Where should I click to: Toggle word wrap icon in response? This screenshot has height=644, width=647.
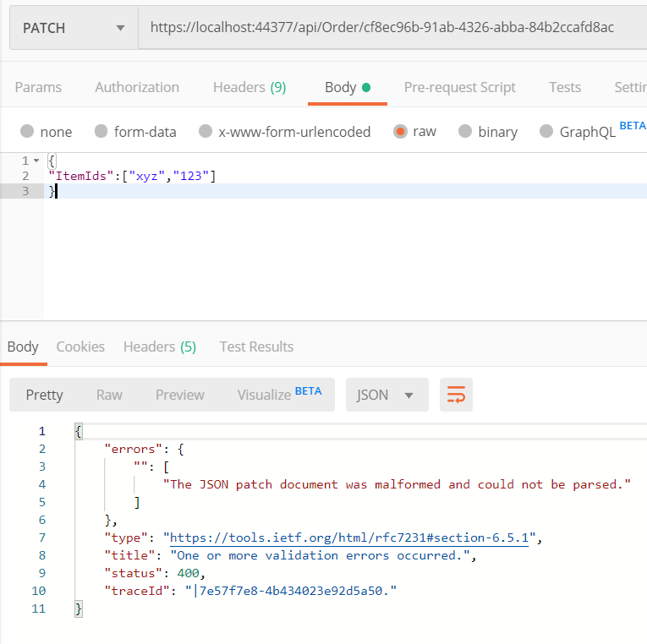click(x=456, y=395)
